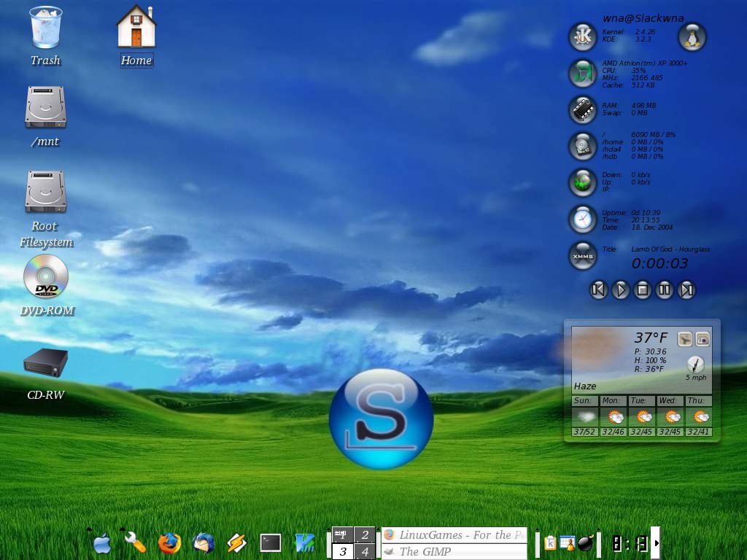Viewport: 747px width, 560px height.
Task: Click the network globe icon
Action: click(583, 182)
